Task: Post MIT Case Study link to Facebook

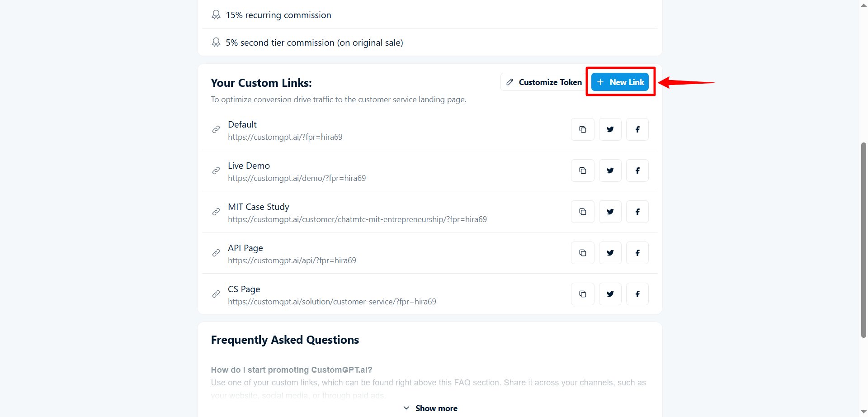Action: [637, 212]
